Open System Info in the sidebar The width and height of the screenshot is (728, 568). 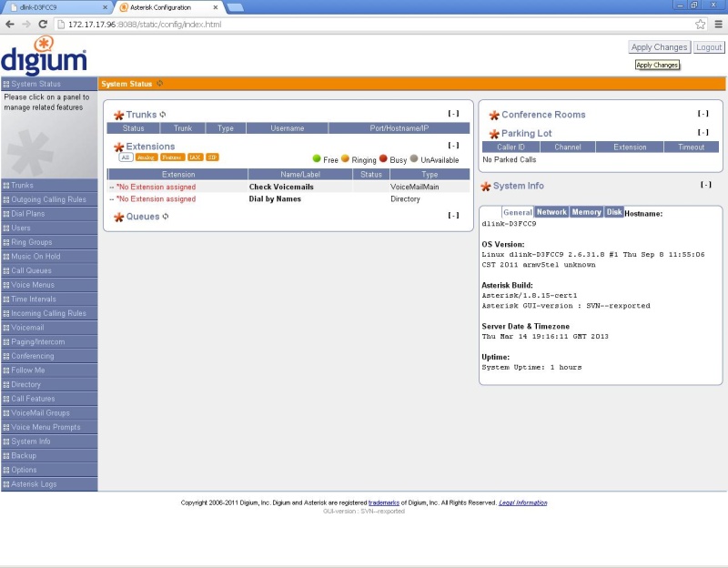pos(49,441)
